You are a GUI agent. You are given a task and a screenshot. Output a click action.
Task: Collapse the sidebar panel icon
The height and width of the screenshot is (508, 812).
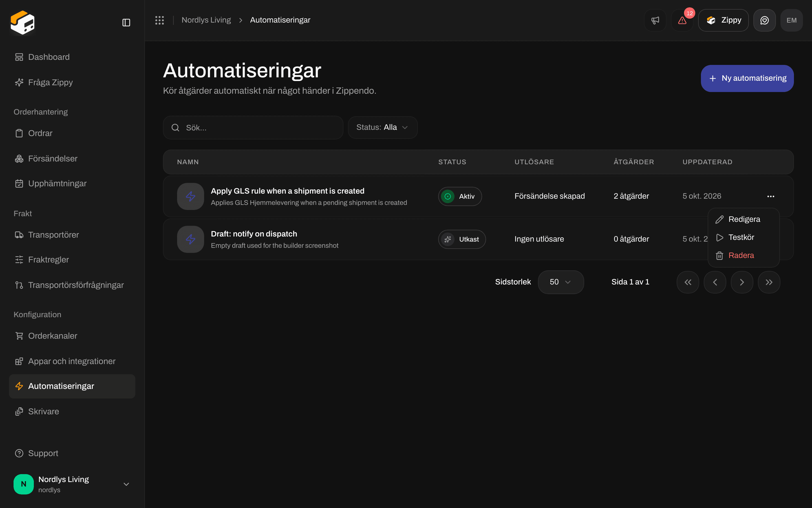[126, 23]
